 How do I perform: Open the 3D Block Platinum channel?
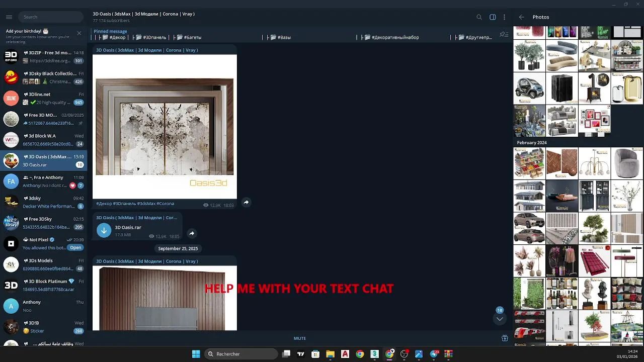pyautogui.click(x=44, y=285)
